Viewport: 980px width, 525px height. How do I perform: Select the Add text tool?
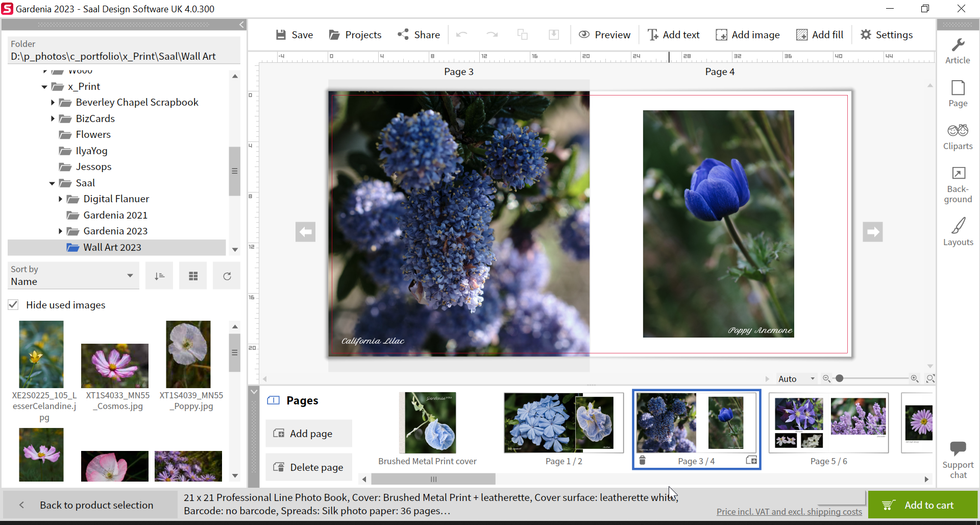click(x=674, y=34)
